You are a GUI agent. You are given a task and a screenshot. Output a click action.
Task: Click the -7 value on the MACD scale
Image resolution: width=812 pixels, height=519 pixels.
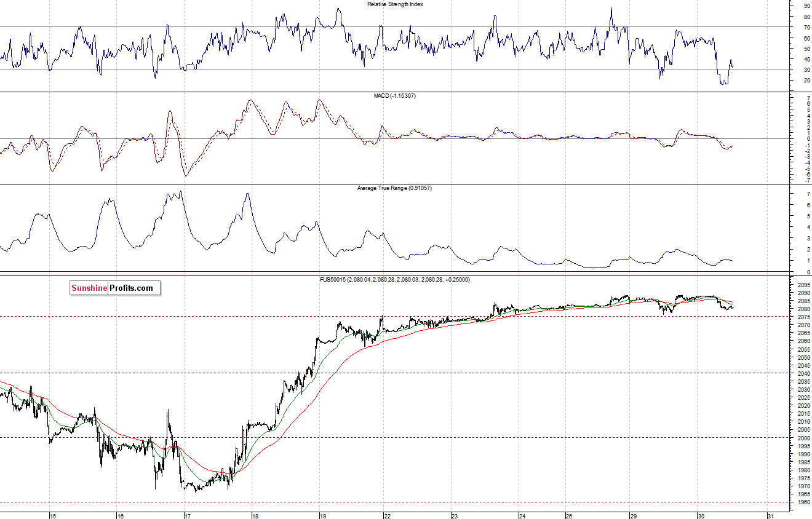point(807,180)
